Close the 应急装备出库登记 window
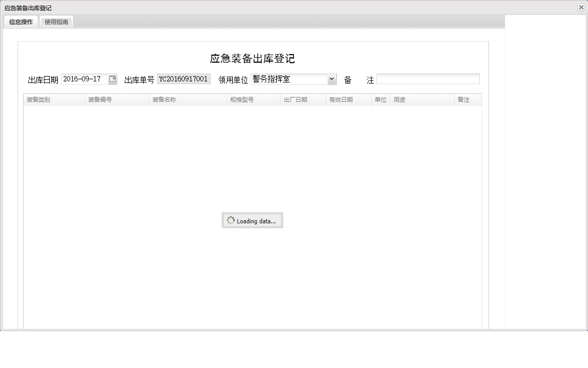588x368 pixels. (x=581, y=7)
